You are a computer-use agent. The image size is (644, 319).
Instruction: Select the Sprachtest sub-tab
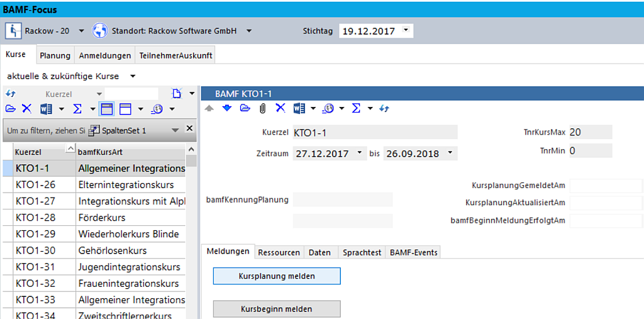pyautogui.click(x=362, y=252)
